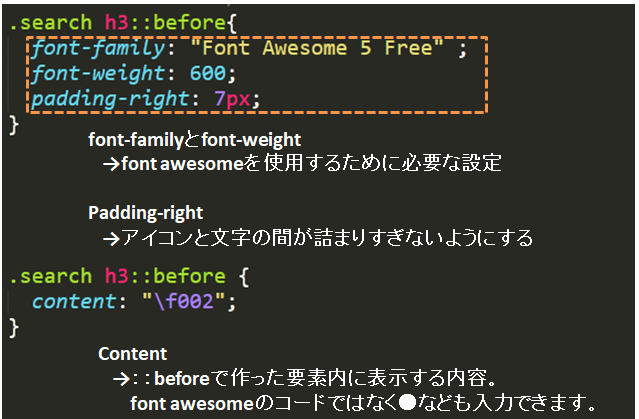Click the "Content" annotation heading
The width and height of the screenshot is (639, 419).
point(132,354)
